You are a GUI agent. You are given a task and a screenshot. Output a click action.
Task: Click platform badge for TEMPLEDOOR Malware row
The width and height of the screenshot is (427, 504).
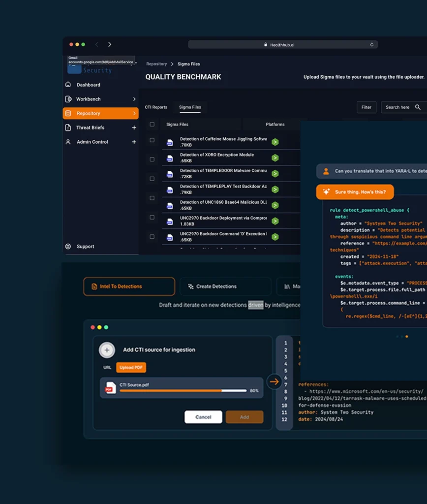275,174
